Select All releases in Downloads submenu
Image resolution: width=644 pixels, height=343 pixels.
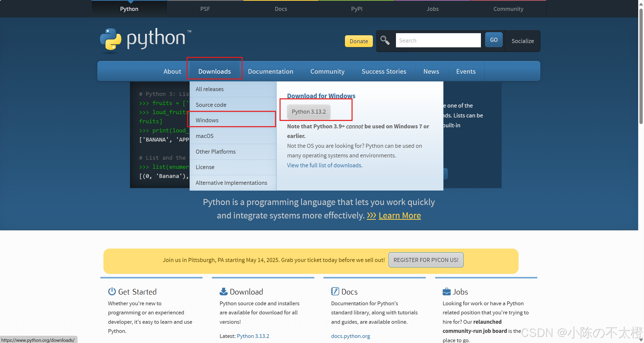pyautogui.click(x=233, y=89)
